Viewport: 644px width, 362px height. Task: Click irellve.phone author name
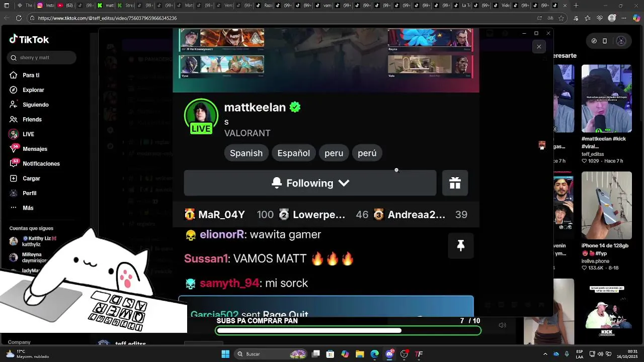[x=596, y=261]
